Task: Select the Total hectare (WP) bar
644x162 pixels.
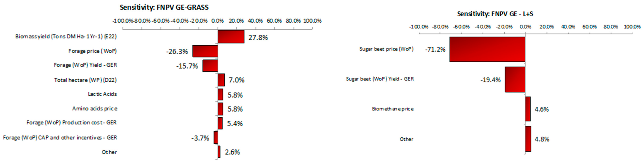Action: click(x=221, y=80)
